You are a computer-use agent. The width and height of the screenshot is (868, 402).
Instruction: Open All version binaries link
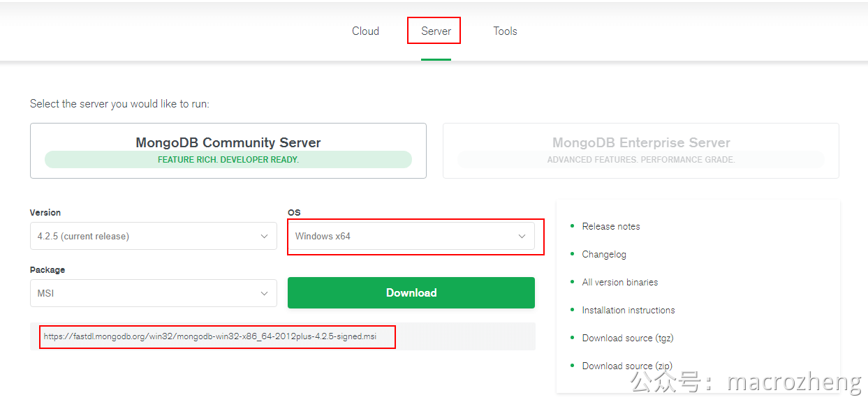tap(620, 282)
